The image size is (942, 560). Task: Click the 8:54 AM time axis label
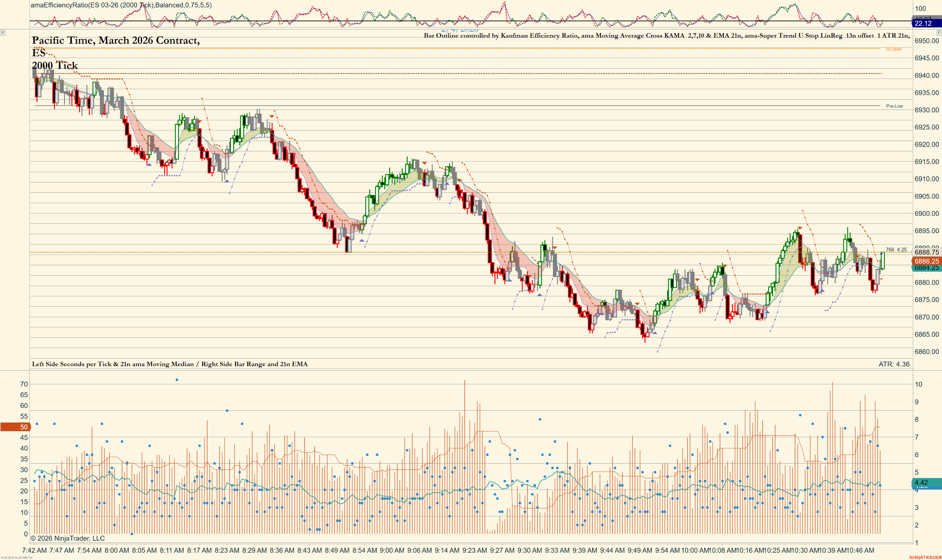[x=364, y=550]
